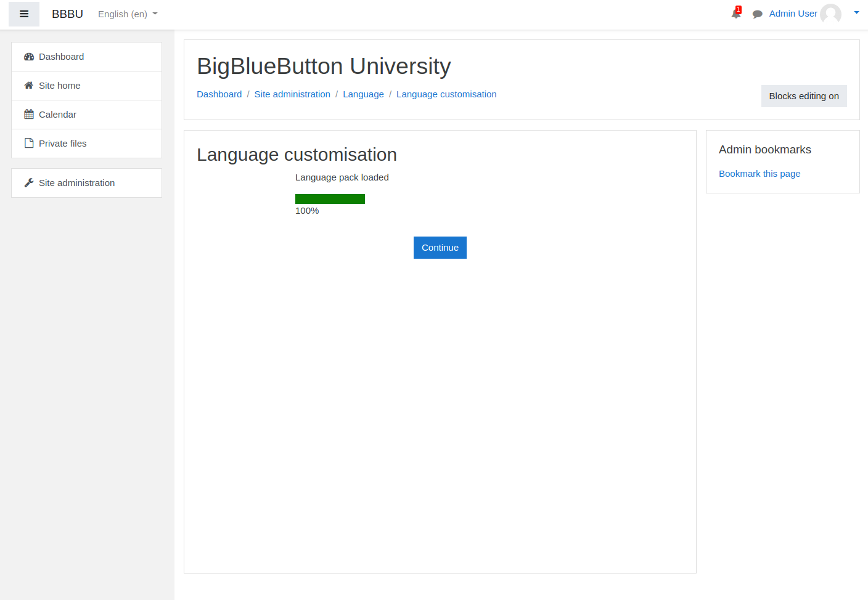
Task: Click the blue Continue button
Action: point(440,248)
